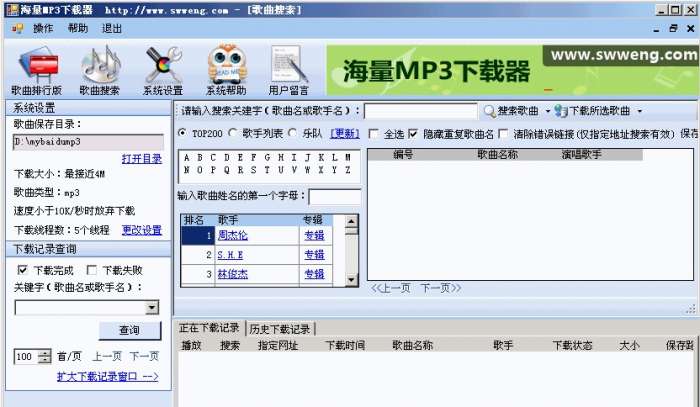The width and height of the screenshot is (700, 407).
Task: Expand the 搜索歌曲 dropdown arrow
Action: pos(547,111)
